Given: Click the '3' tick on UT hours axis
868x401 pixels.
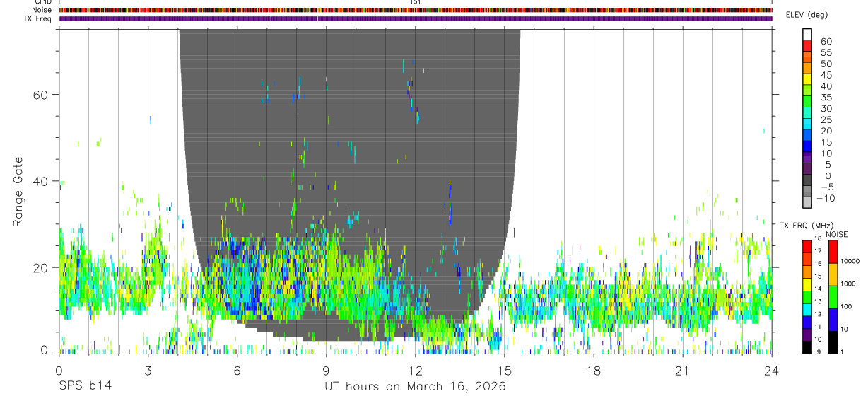Looking at the screenshot, I should [148, 371].
